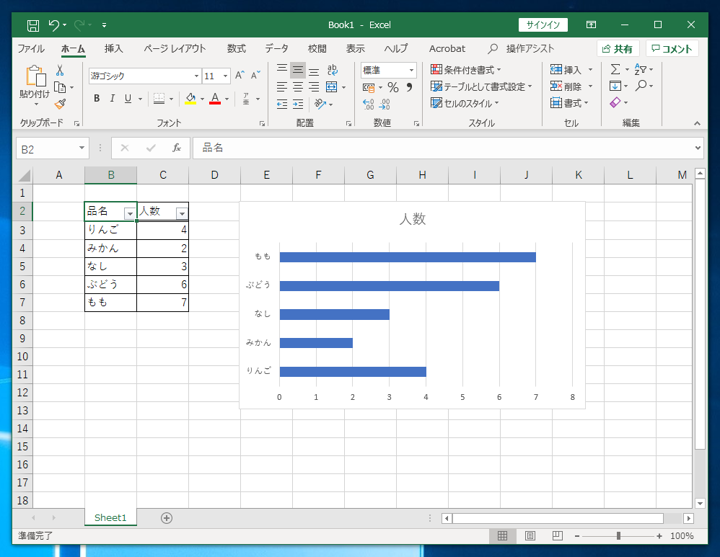Decrease indent in alignment group

[282, 104]
